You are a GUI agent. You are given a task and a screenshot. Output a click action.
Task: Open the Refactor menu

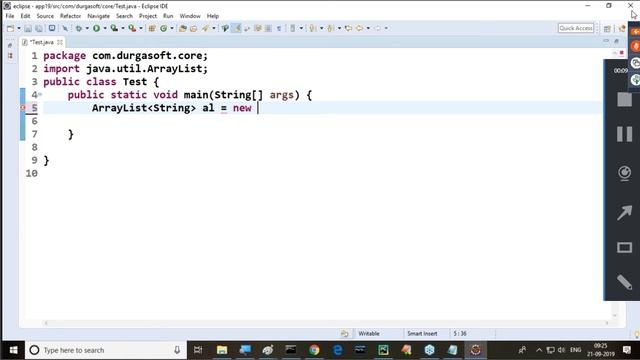click(x=70, y=16)
